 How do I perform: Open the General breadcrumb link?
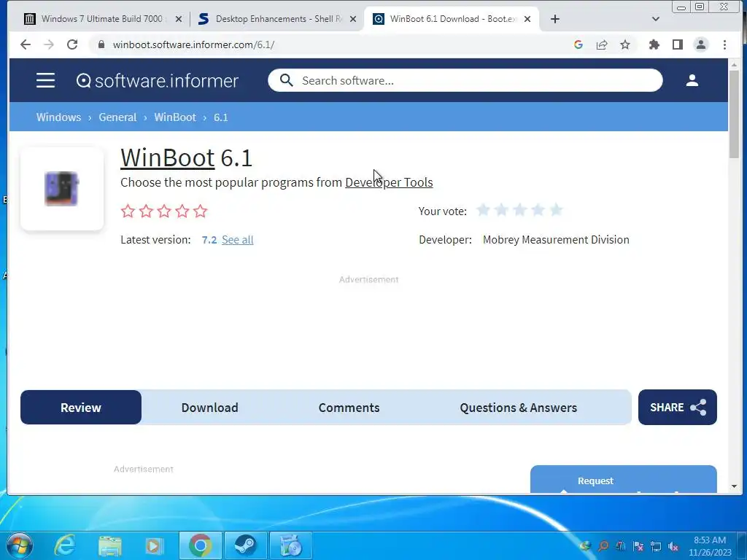(117, 117)
